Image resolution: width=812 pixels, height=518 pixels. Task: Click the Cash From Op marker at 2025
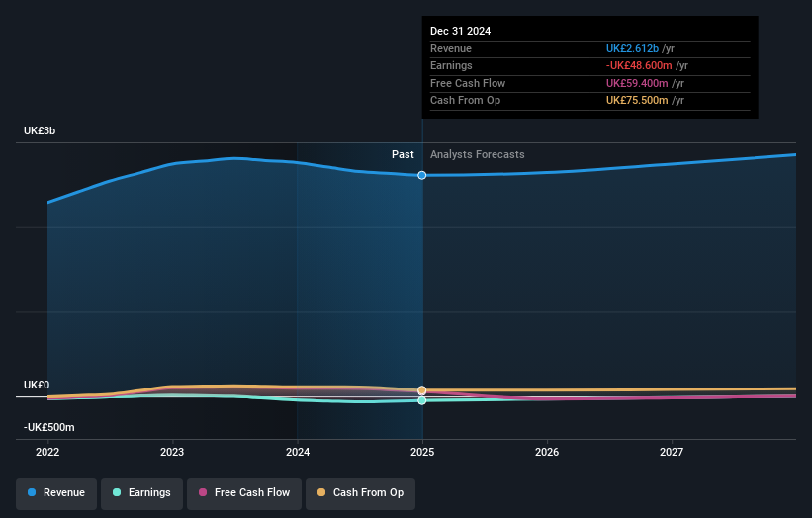click(422, 390)
